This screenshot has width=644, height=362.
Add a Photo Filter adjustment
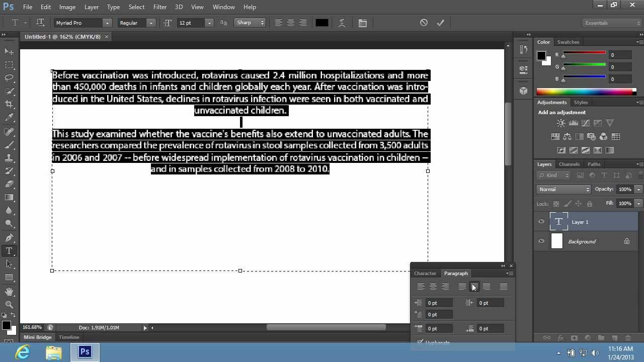tap(592, 136)
